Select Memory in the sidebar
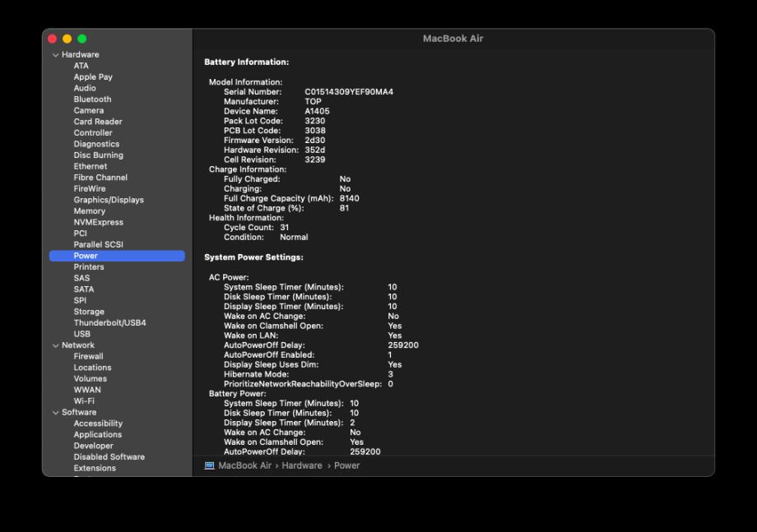Viewport: 757px width, 532px height. [x=90, y=210]
